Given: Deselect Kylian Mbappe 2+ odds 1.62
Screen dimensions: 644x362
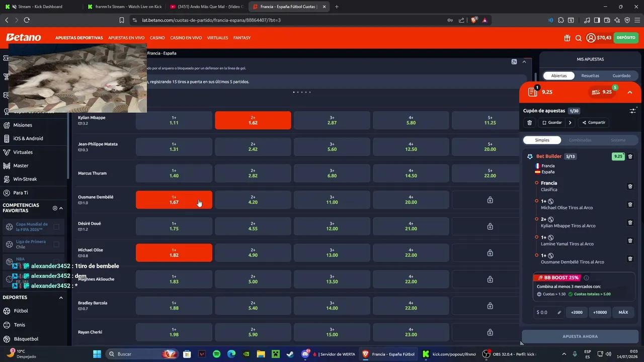Looking at the screenshot, I should [253, 120].
